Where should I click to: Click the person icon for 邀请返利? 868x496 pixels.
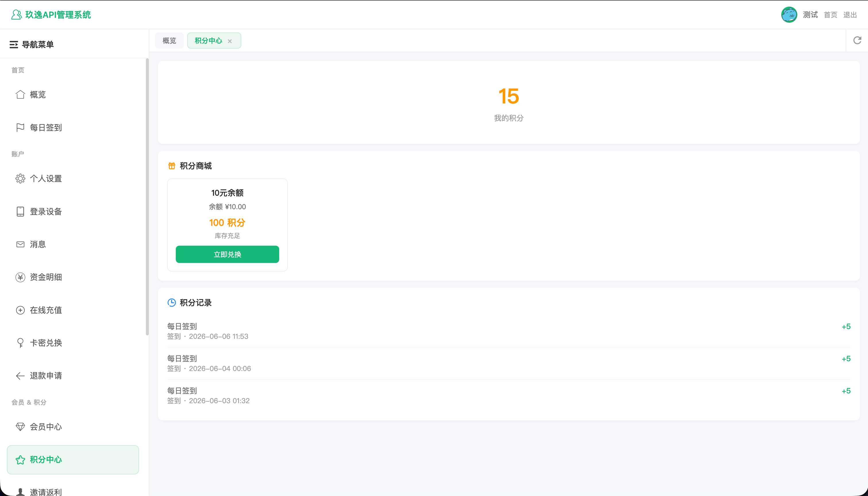click(x=20, y=492)
